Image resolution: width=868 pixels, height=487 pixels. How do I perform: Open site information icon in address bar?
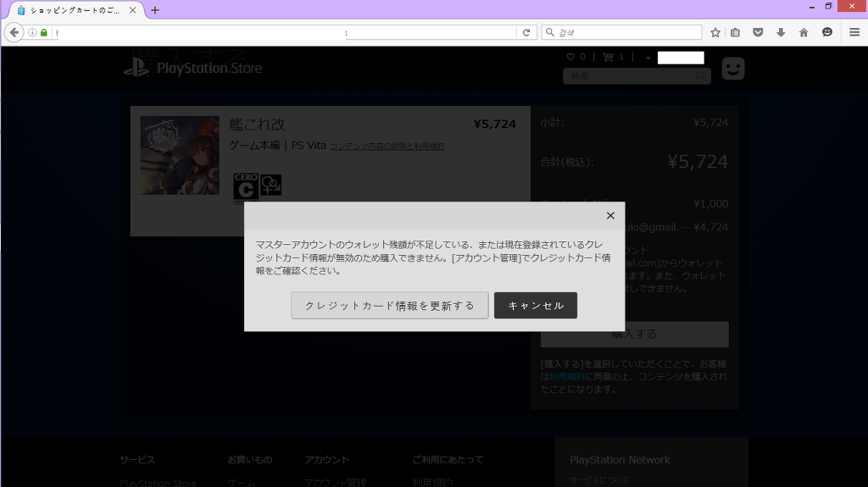point(32,33)
